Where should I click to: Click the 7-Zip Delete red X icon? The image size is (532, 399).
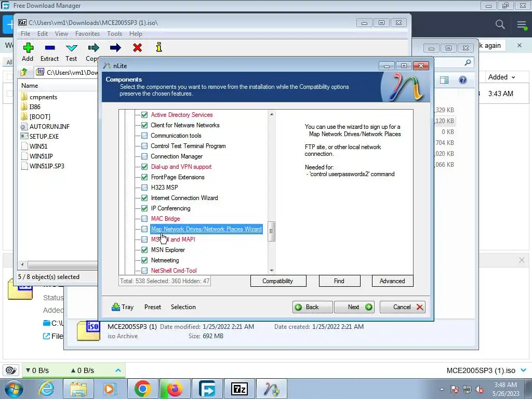pos(137,47)
